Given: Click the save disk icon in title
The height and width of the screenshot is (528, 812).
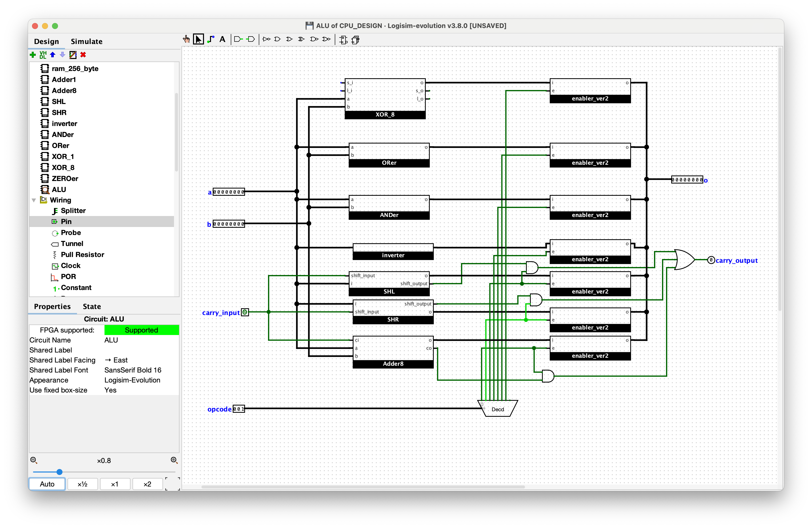Looking at the screenshot, I should (x=309, y=25).
